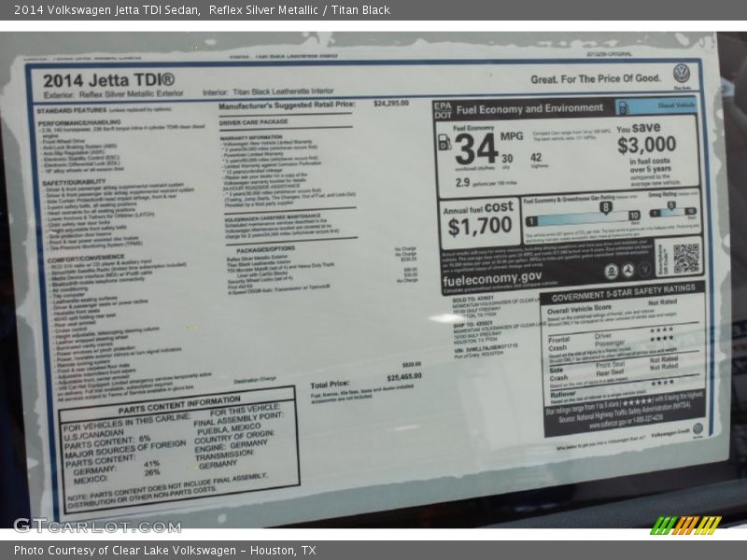Click 'Great. For The Price Of Good.' slogan
The image size is (747, 560).
596,79
